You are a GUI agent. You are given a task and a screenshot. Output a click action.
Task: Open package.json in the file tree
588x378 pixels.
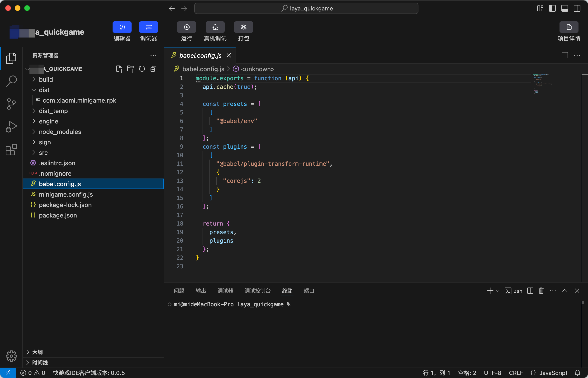(x=58, y=215)
